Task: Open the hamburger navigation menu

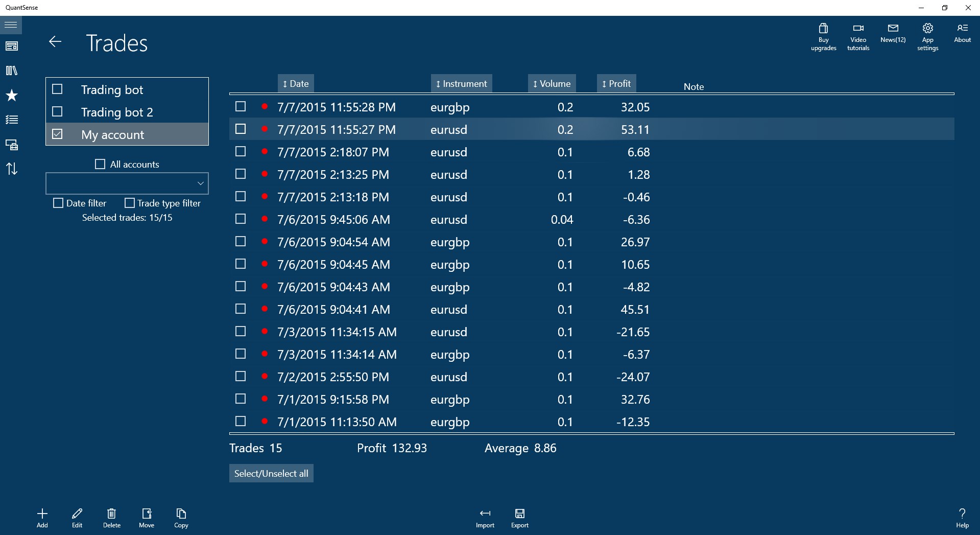Action: pos(11,25)
